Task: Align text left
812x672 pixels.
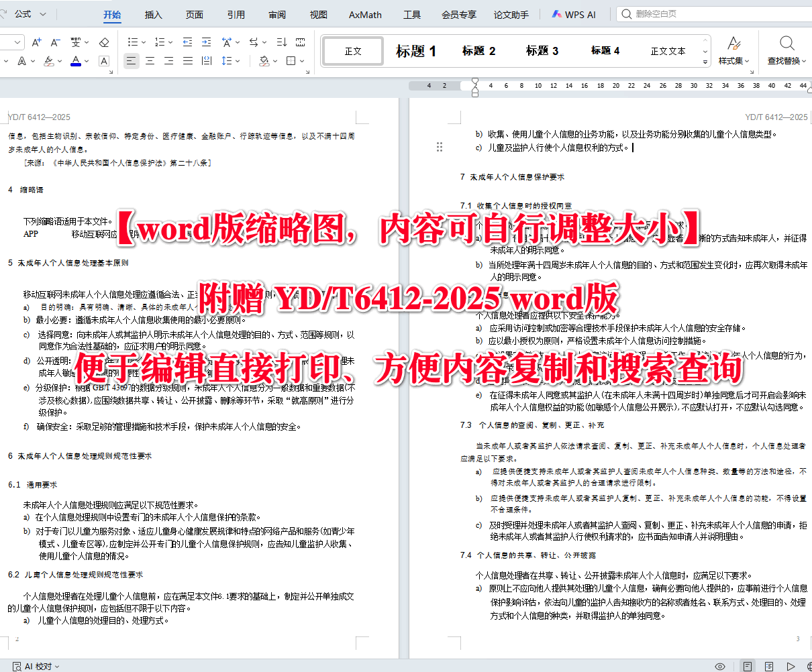Action: coord(132,60)
